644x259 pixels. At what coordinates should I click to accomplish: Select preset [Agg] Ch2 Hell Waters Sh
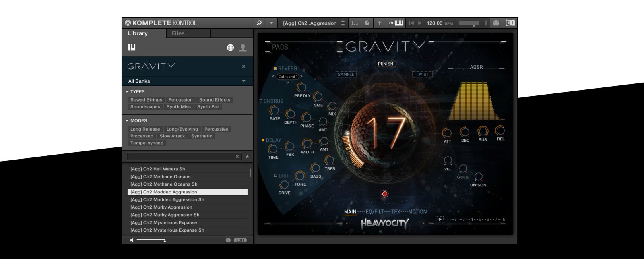(x=188, y=169)
